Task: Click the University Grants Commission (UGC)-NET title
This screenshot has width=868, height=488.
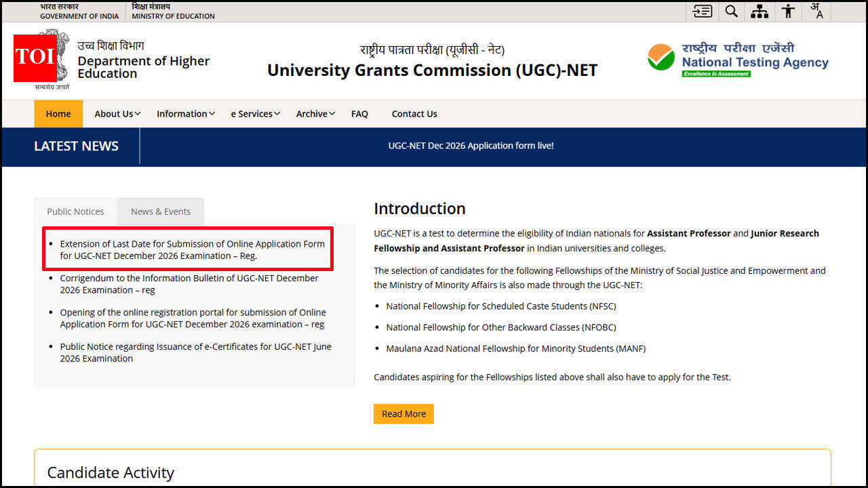Action: 433,70
